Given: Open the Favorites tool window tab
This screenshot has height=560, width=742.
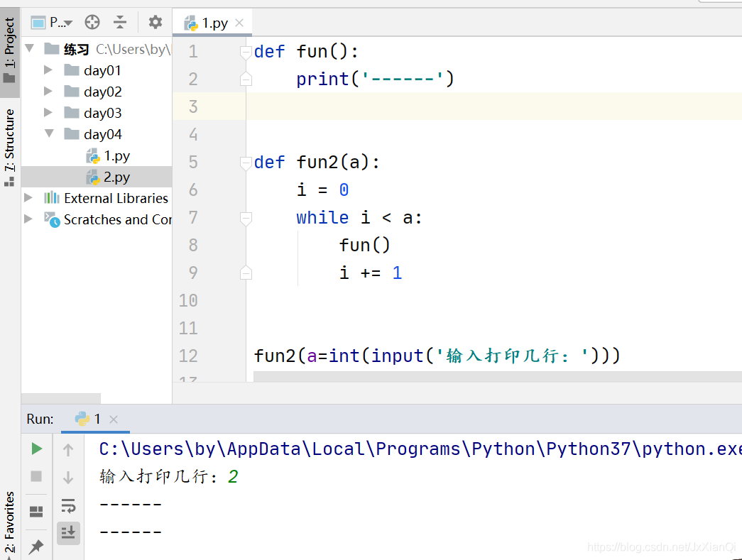Looking at the screenshot, I should pos(9,522).
